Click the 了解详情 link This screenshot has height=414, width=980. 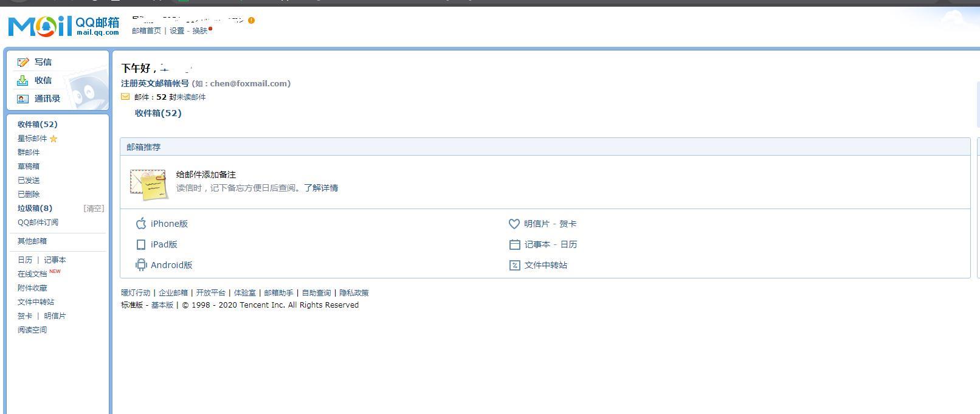pyautogui.click(x=321, y=188)
